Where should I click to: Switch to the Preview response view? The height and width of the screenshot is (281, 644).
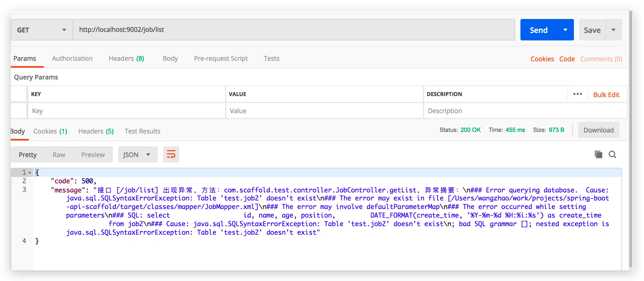[x=93, y=155]
